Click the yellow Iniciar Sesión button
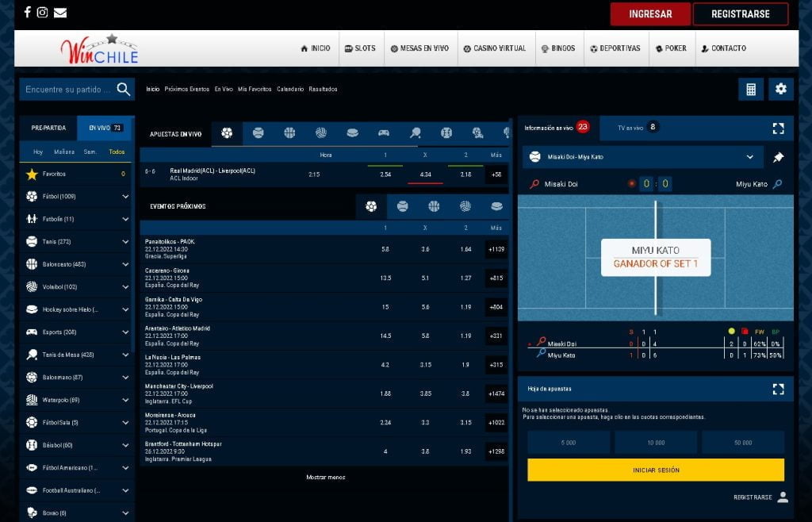 [656, 470]
